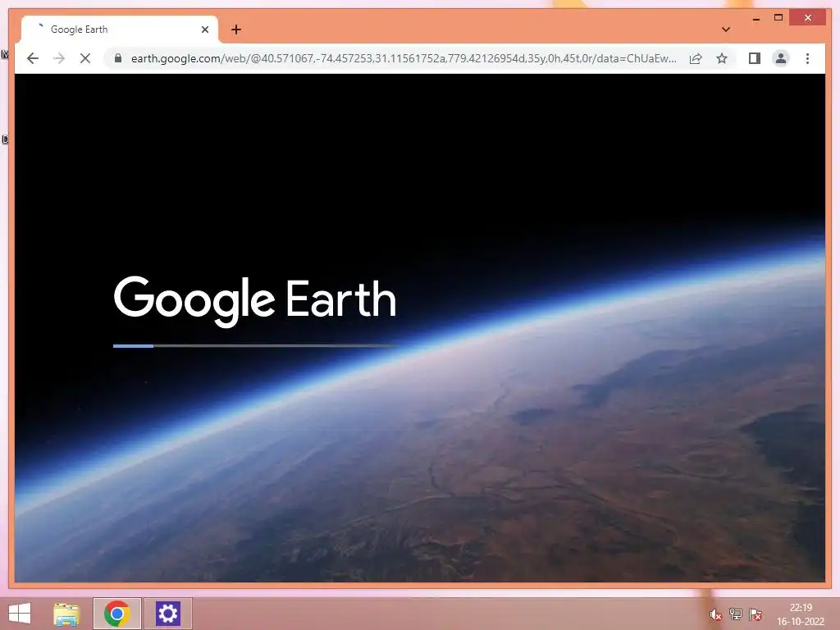Click the Google Earth logo text
The height and width of the screenshot is (630, 840).
tap(255, 301)
